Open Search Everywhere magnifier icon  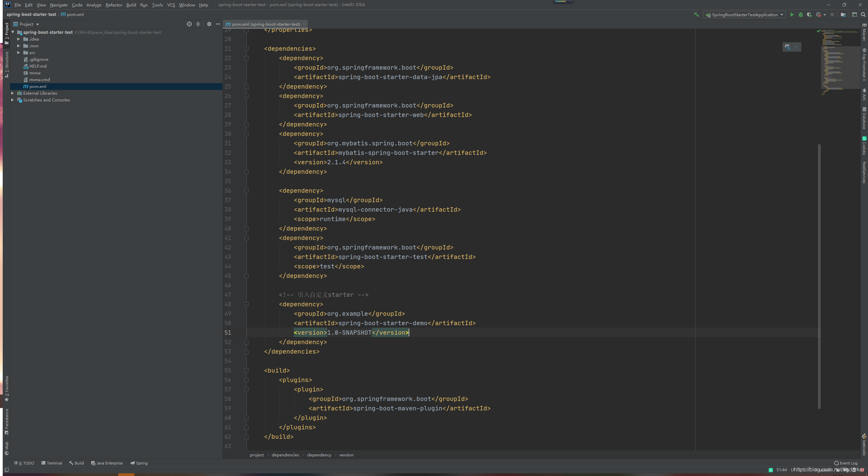[x=863, y=15]
